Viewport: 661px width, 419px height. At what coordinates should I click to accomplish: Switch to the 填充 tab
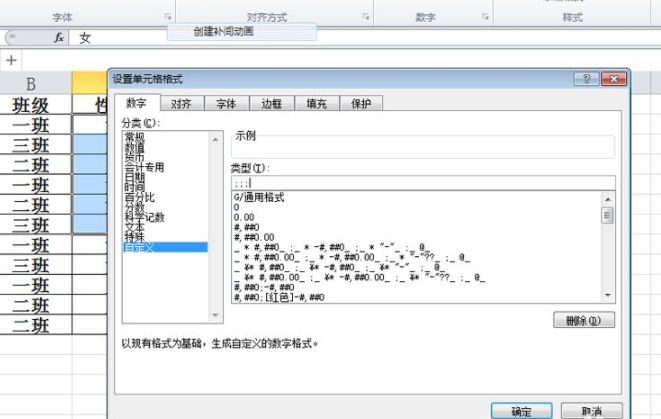(317, 104)
